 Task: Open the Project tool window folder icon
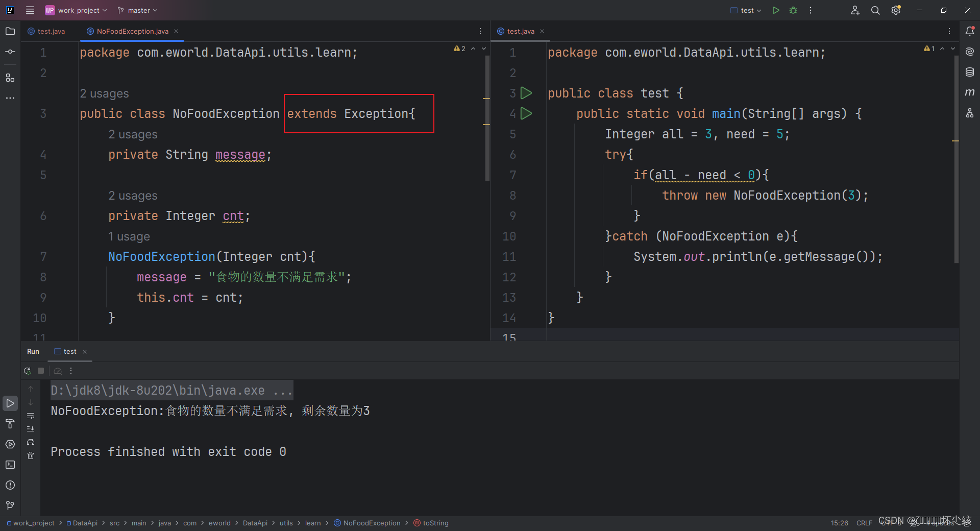click(x=10, y=31)
